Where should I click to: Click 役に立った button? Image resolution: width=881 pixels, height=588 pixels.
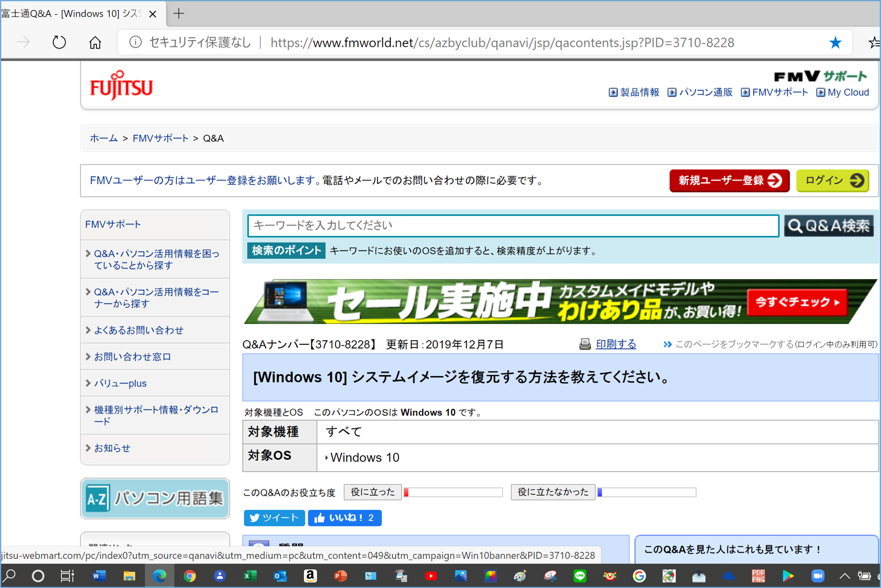(x=373, y=492)
